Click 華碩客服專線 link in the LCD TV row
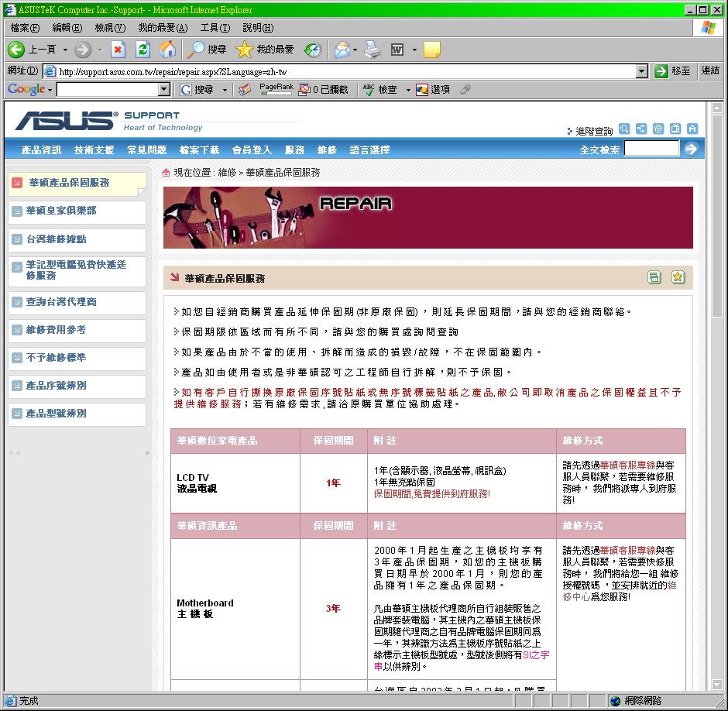Image resolution: width=728 pixels, height=711 pixels. pyautogui.click(x=627, y=465)
